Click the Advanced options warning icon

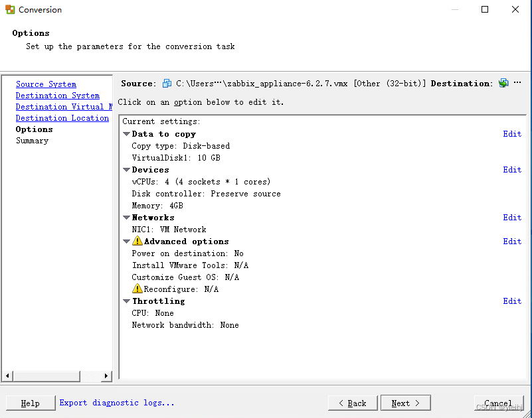(x=137, y=241)
